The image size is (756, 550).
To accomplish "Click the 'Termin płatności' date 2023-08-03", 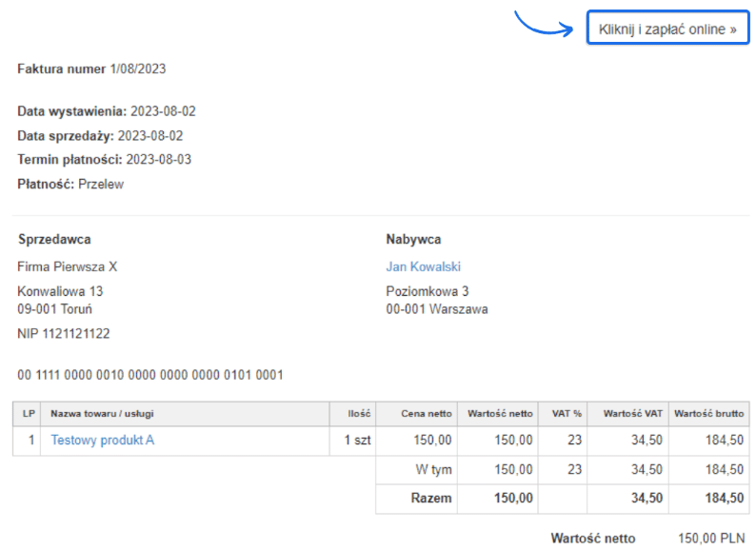I will (158, 160).
